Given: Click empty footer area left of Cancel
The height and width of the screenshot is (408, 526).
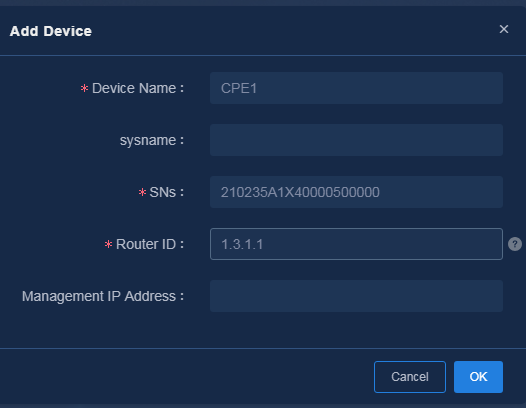Looking at the screenshot, I should coord(185,377).
